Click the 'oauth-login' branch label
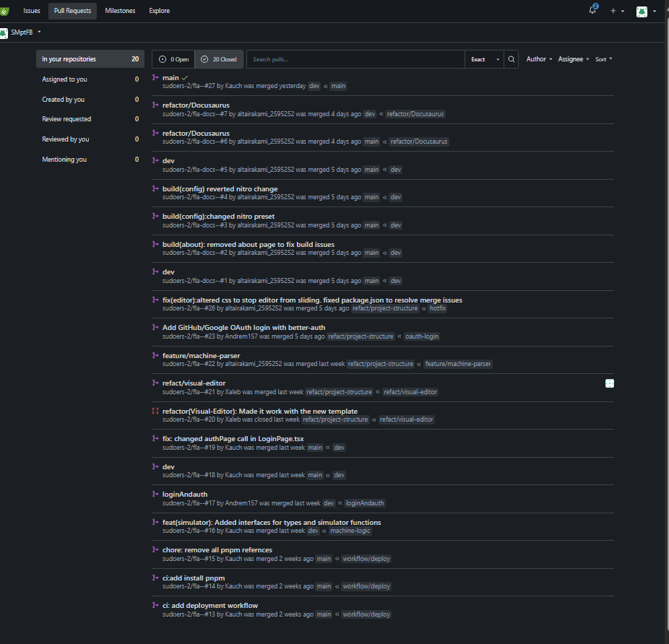This screenshot has width=669, height=644. (x=421, y=336)
